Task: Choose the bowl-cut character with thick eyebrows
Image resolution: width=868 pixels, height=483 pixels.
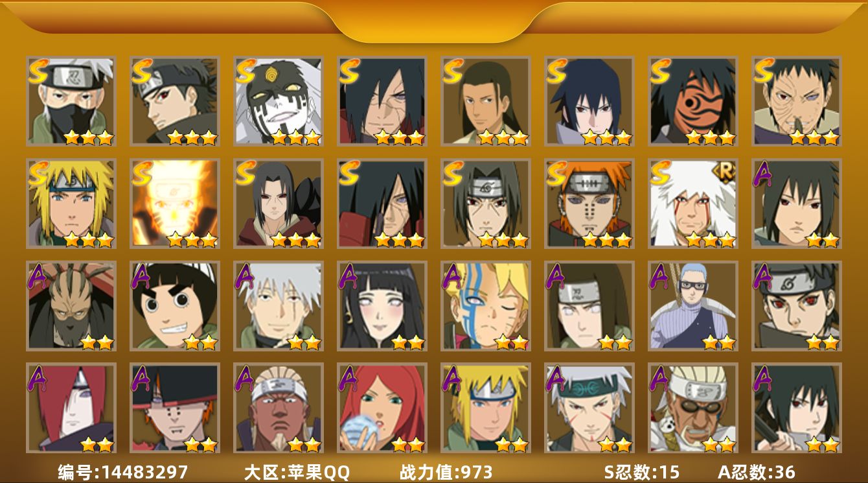Action: click(175, 306)
